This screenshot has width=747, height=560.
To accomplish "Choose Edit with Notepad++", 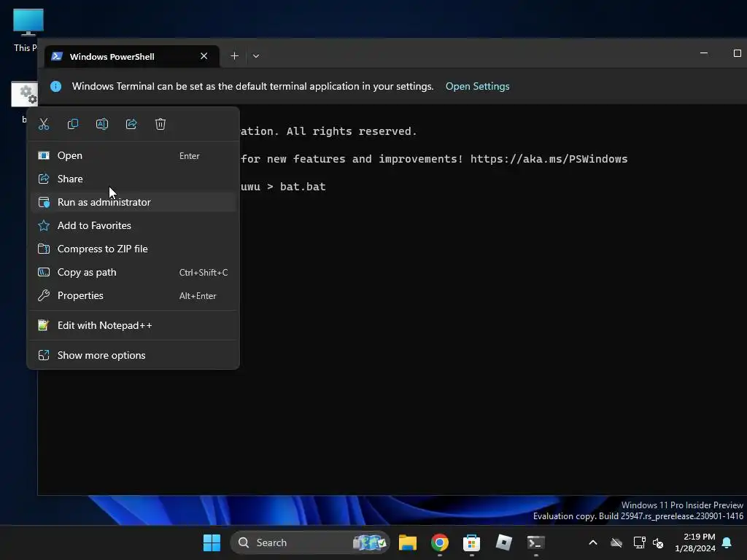I will click(x=133, y=326).
